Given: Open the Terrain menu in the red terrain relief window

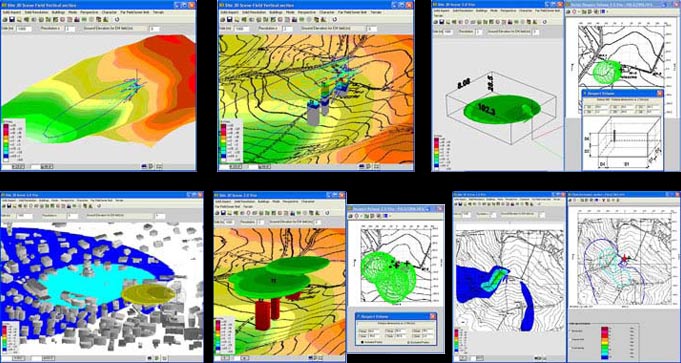Looking at the screenshot, I should pos(158,12).
